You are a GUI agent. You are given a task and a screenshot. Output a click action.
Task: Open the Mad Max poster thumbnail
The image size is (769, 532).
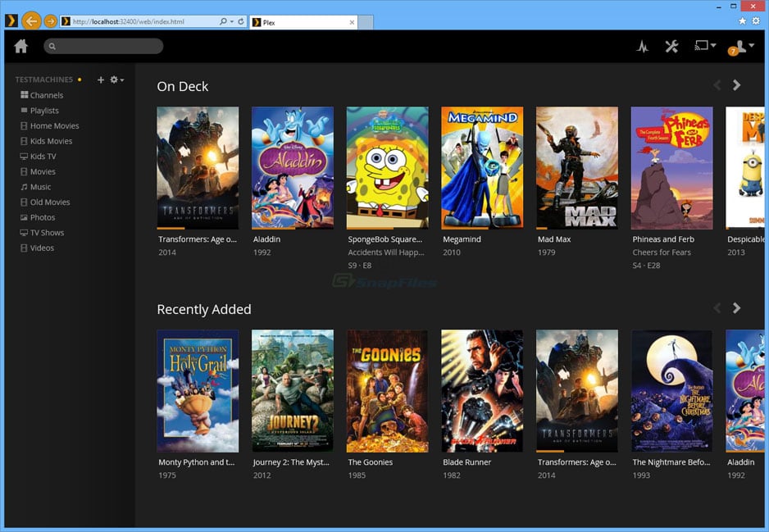coord(576,167)
